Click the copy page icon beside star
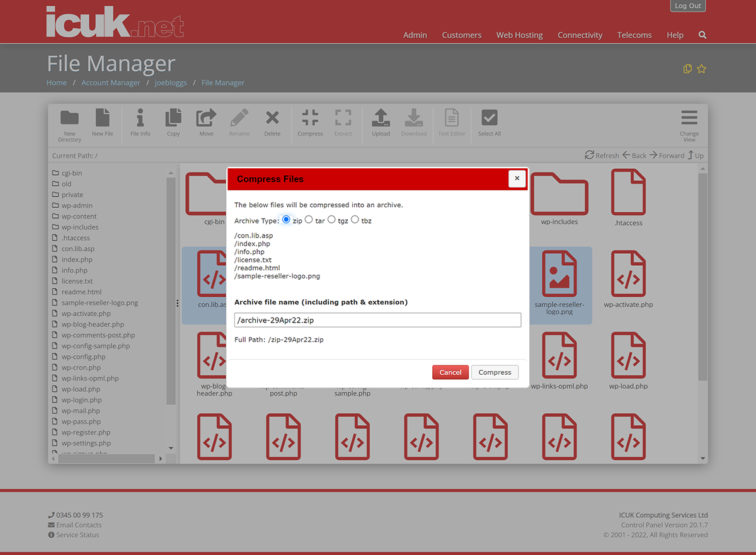The image size is (756, 555). [x=688, y=69]
